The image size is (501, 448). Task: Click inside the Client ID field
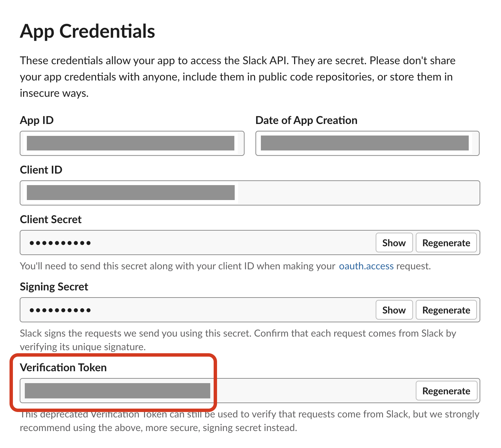170,193
